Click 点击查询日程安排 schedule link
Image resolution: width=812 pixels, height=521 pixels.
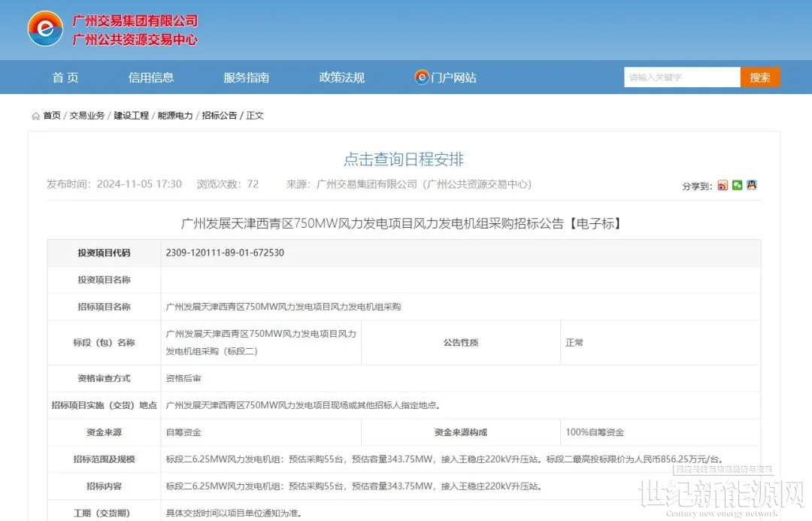(404, 159)
